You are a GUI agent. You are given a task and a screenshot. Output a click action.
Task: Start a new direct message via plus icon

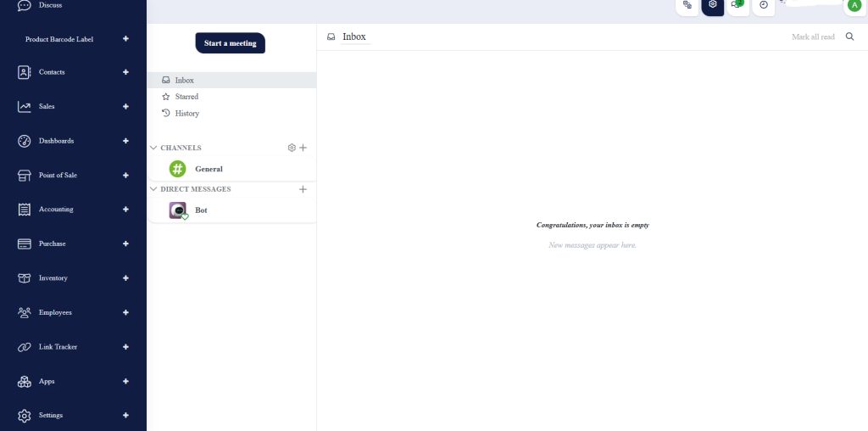pos(303,189)
